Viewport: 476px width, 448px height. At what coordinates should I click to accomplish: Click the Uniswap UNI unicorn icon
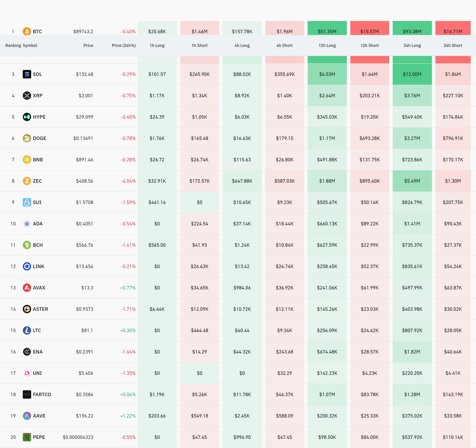click(27, 373)
